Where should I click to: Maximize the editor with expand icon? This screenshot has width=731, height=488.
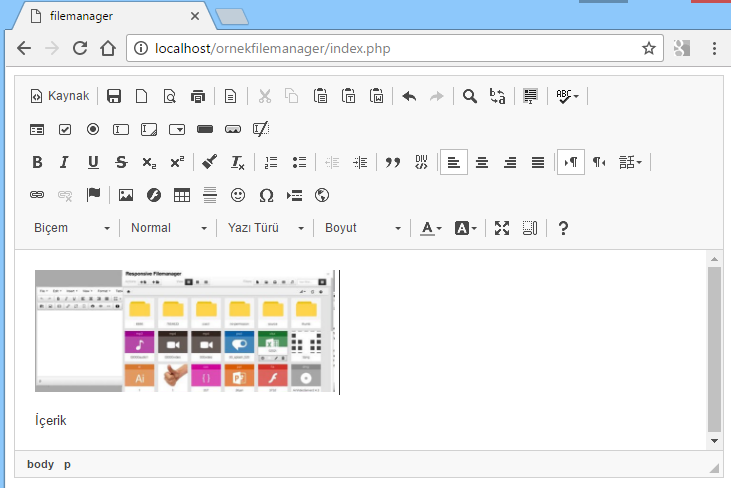(x=502, y=228)
